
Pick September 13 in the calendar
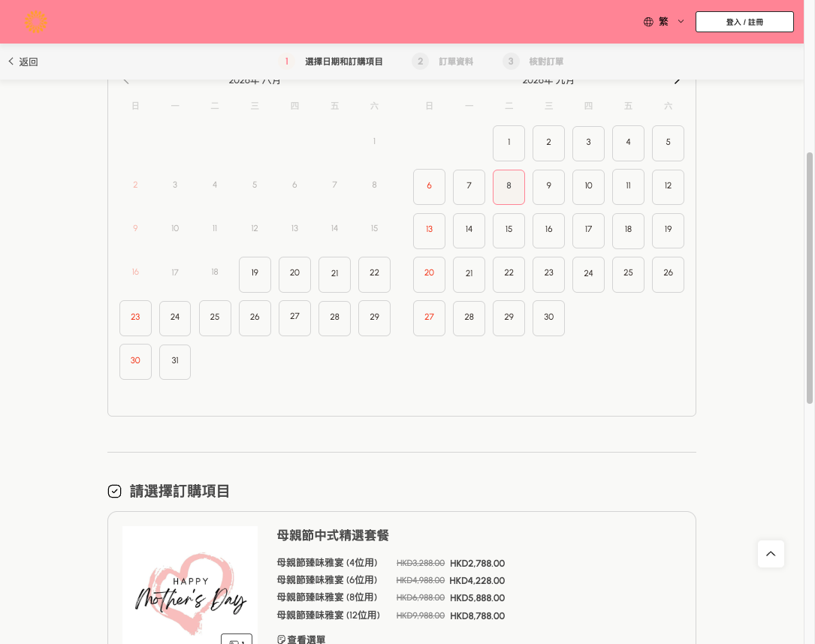(430, 230)
